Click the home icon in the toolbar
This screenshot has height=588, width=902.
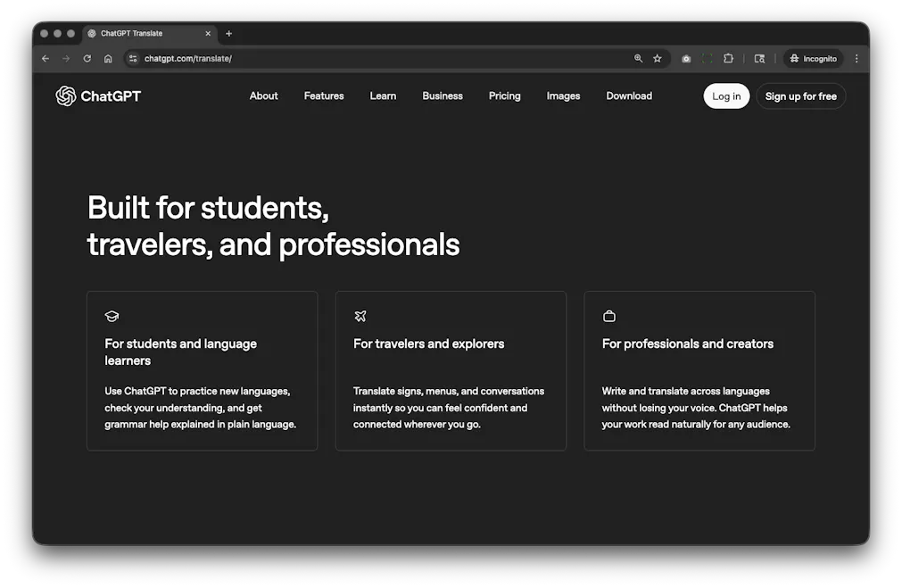point(108,58)
